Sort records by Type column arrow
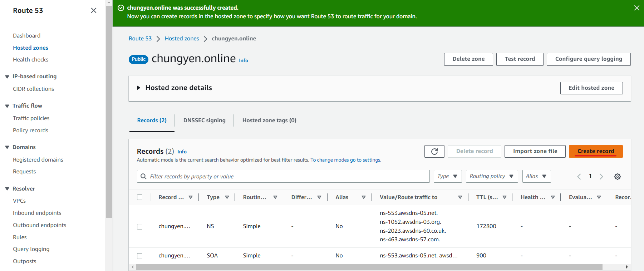Screen dimensions: 644x271 (x=227, y=197)
